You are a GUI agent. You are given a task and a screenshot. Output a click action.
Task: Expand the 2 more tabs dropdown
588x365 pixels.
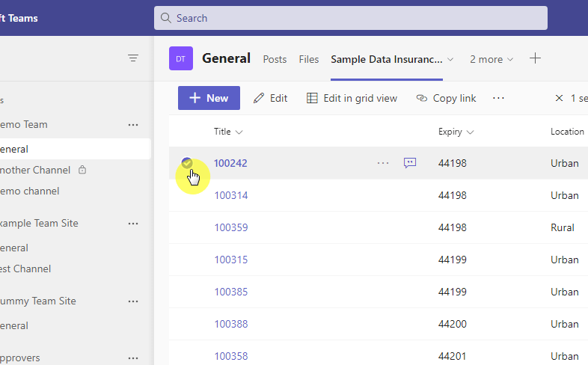[491, 59]
